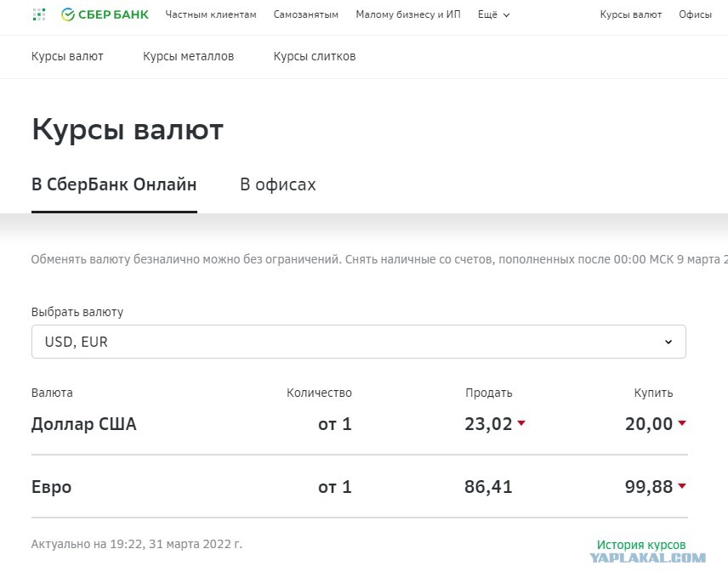The height and width of the screenshot is (583, 728).
Task: Click red down arrow next to 99,88
Action: pyautogui.click(x=682, y=486)
